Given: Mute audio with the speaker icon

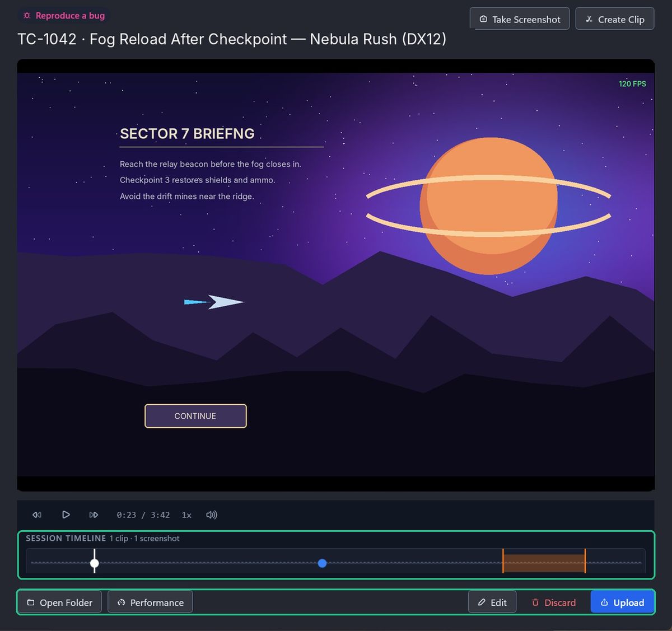Looking at the screenshot, I should click(212, 515).
